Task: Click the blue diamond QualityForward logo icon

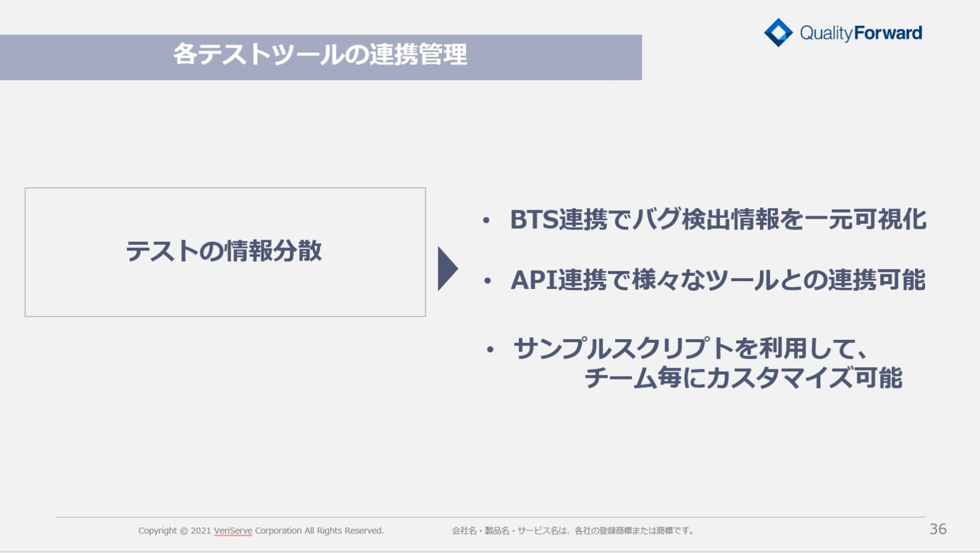Action: tap(778, 33)
